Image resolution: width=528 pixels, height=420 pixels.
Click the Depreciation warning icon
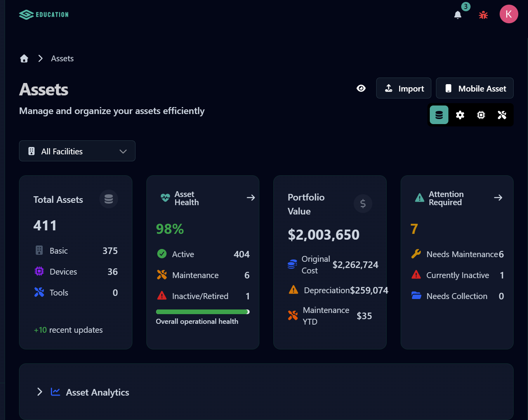tap(294, 290)
